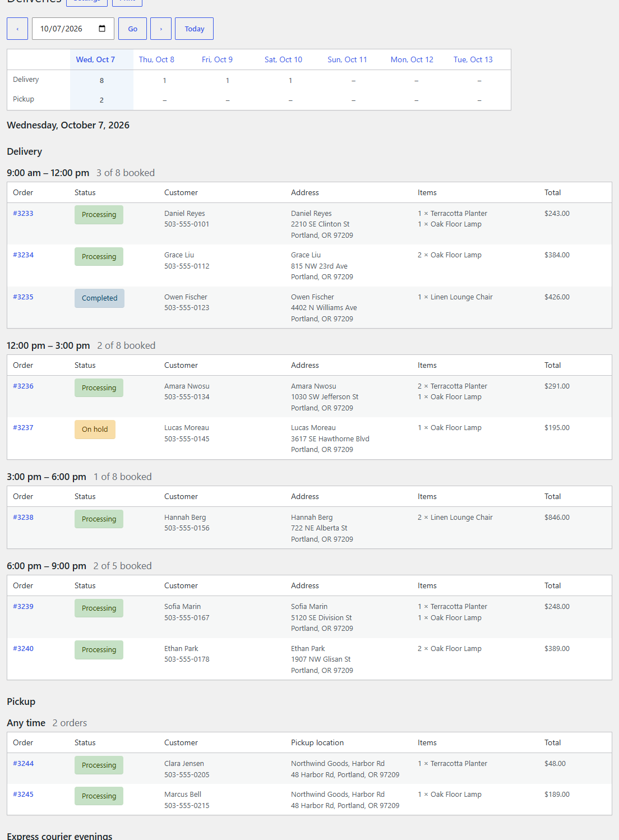This screenshot has width=619, height=840.
Task: Click the date field showing 10/07/2026
Action: 73,29
